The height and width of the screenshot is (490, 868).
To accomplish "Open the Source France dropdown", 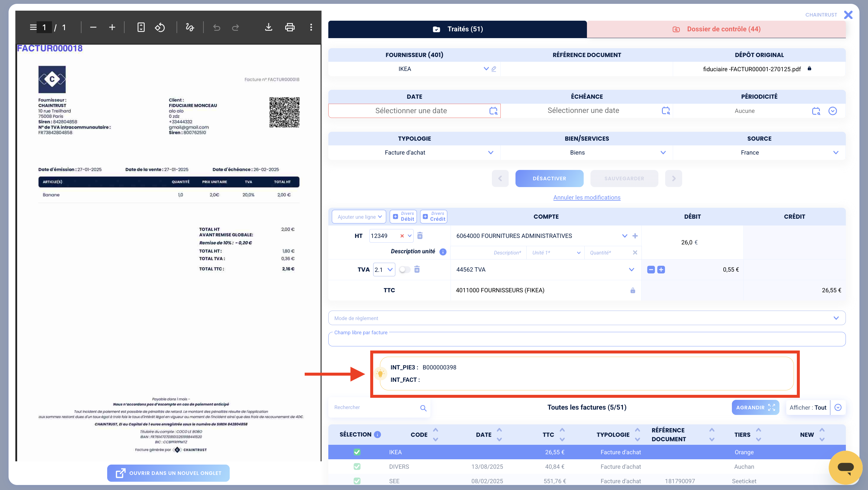I will [835, 152].
